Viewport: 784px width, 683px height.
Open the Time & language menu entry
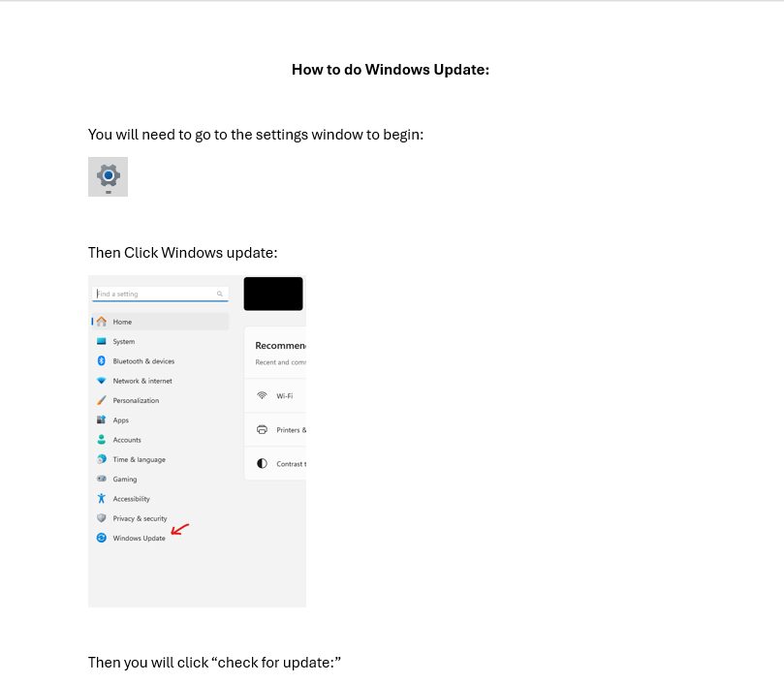[x=139, y=459]
